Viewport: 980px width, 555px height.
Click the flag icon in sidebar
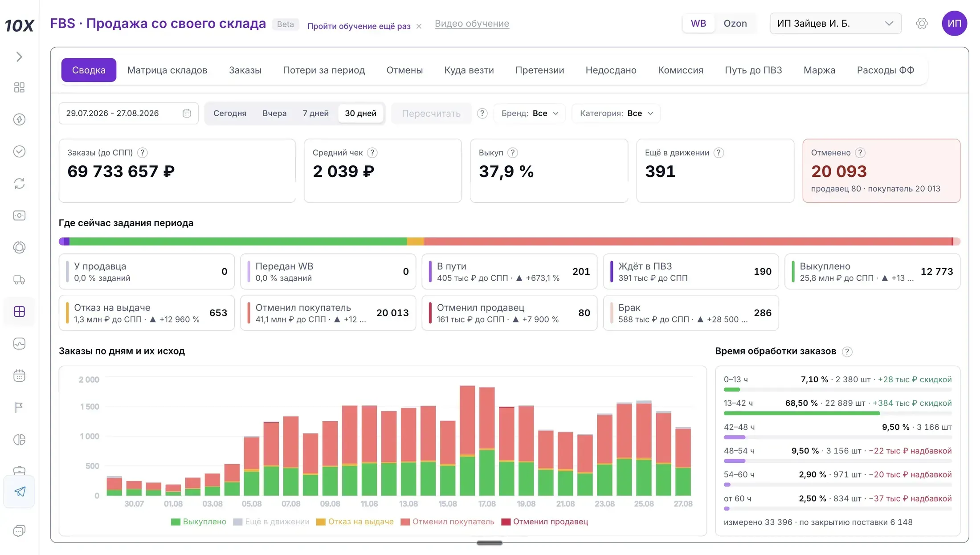pyautogui.click(x=19, y=408)
